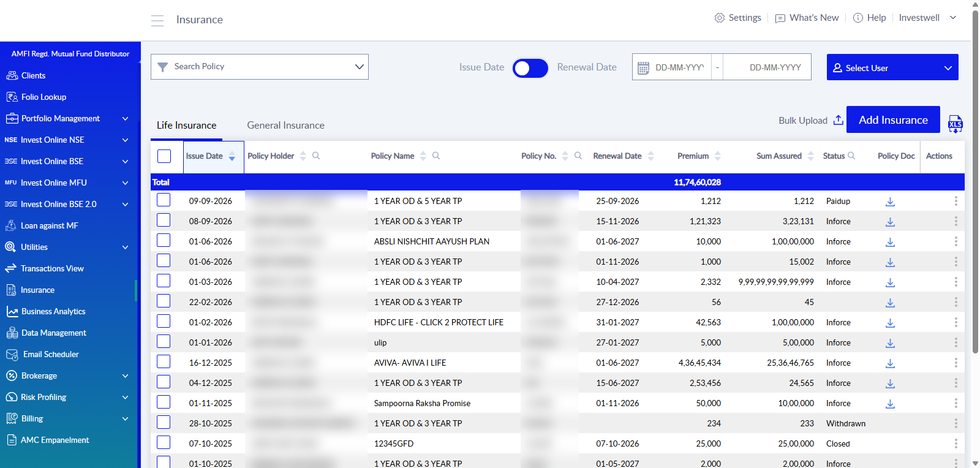
Task: Filter Status using the magnifier icon
Action: pyautogui.click(x=851, y=156)
